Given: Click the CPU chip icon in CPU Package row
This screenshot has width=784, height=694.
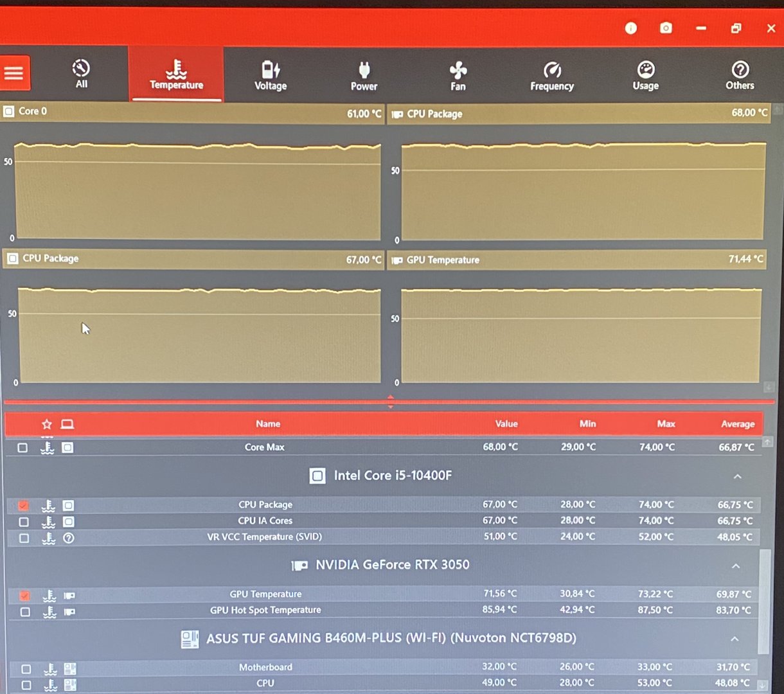Looking at the screenshot, I should pyautogui.click(x=68, y=506).
